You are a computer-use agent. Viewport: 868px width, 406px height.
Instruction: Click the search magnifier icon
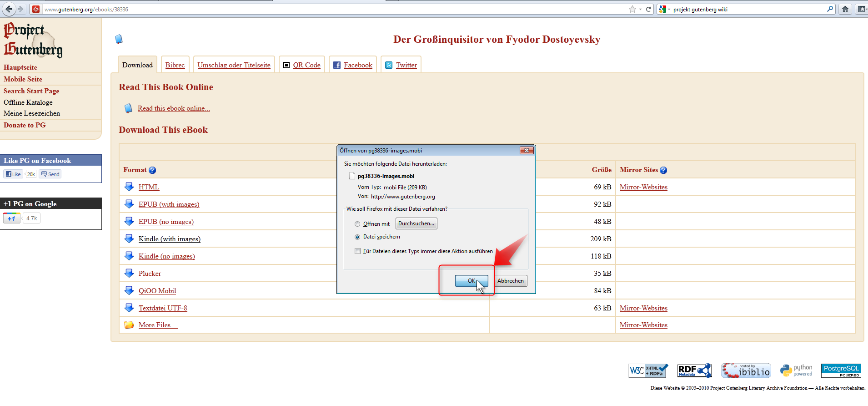[830, 9]
